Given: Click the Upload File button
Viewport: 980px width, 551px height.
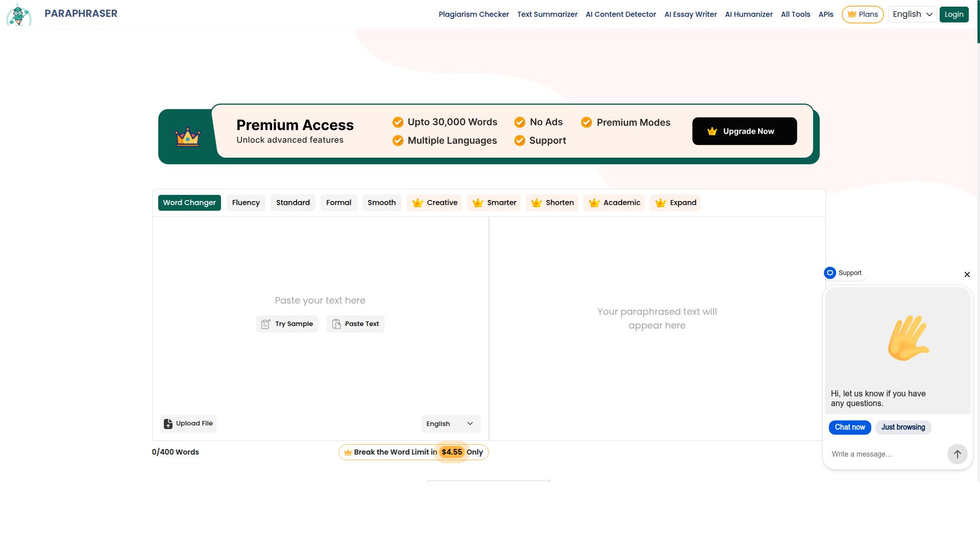Looking at the screenshot, I should point(188,423).
